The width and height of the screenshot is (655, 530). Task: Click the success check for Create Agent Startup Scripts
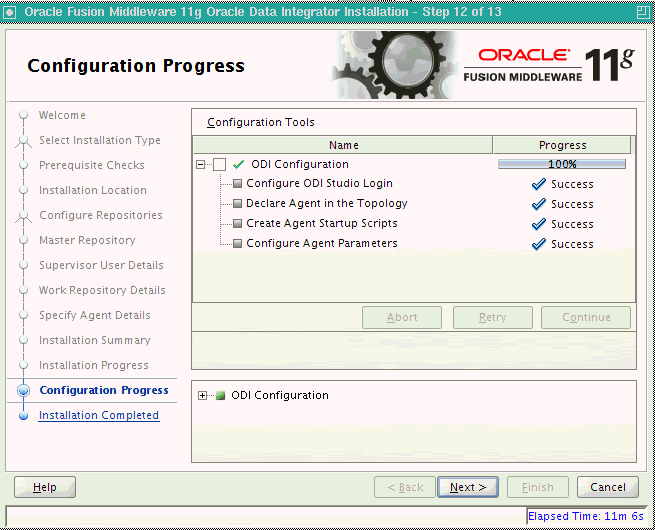(539, 224)
